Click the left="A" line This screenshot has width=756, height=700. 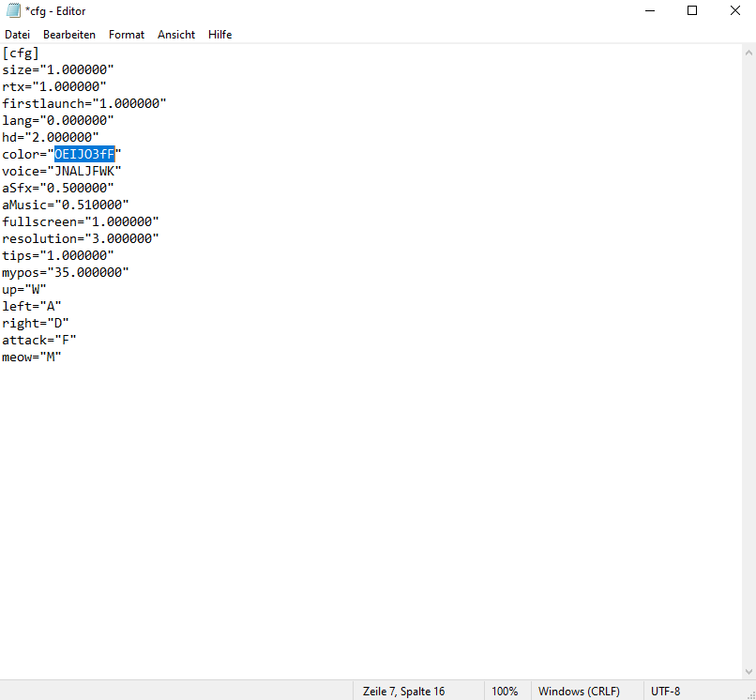click(x=31, y=306)
